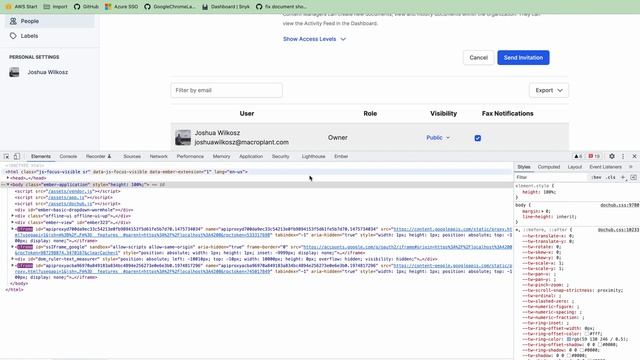Click the Fax Notifications column header
Image resolution: width=640 pixels, height=360 pixels.
507,113
